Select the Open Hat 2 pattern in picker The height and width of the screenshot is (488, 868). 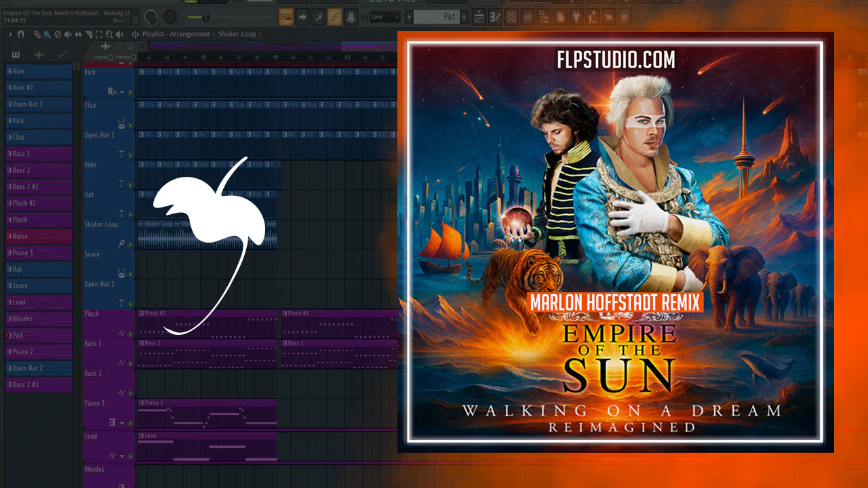coord(39,368)
